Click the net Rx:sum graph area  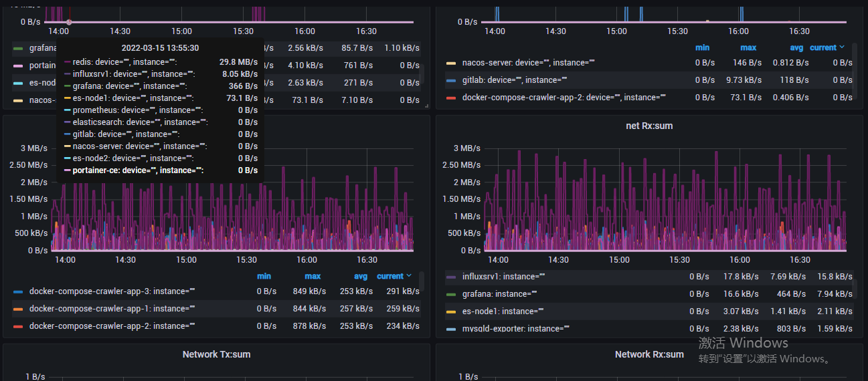point(666,199)
